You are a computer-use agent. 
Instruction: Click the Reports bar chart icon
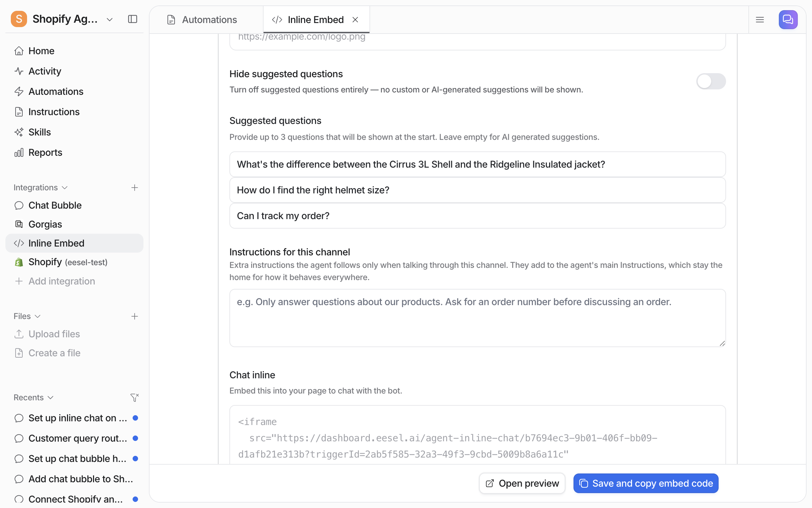pyautogui.click(x=19, y=152)
